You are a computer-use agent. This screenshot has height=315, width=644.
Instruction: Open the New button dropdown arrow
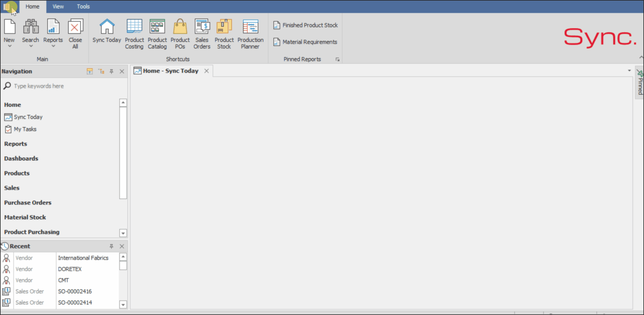point(9,46)
